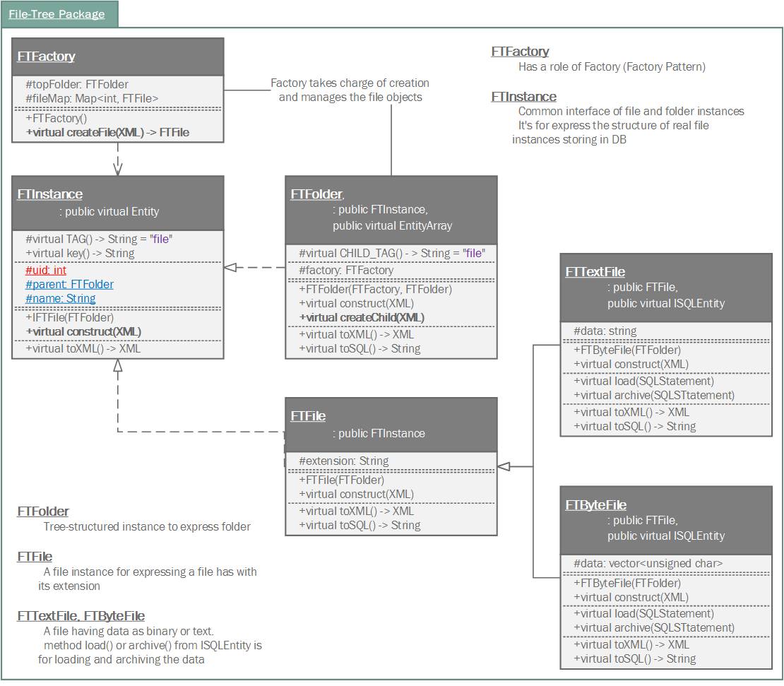Select the red underlined #uid: int attribute
The image size is (784, 686).
(x=46, y=270)
